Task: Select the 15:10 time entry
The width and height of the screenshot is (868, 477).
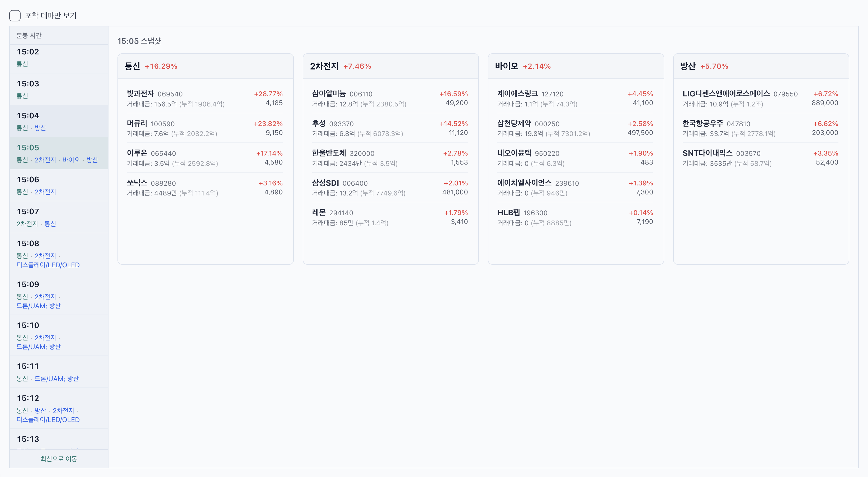Action: point(59,335)
